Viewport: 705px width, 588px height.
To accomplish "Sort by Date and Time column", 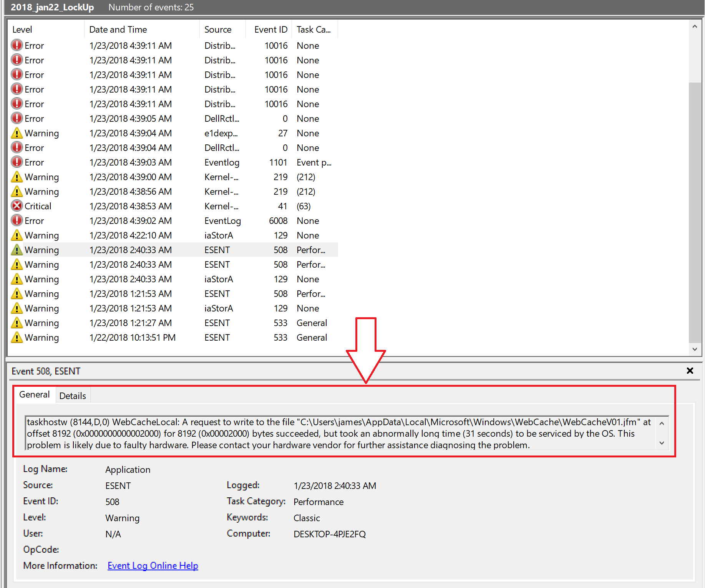I will [x=142, y=30].
